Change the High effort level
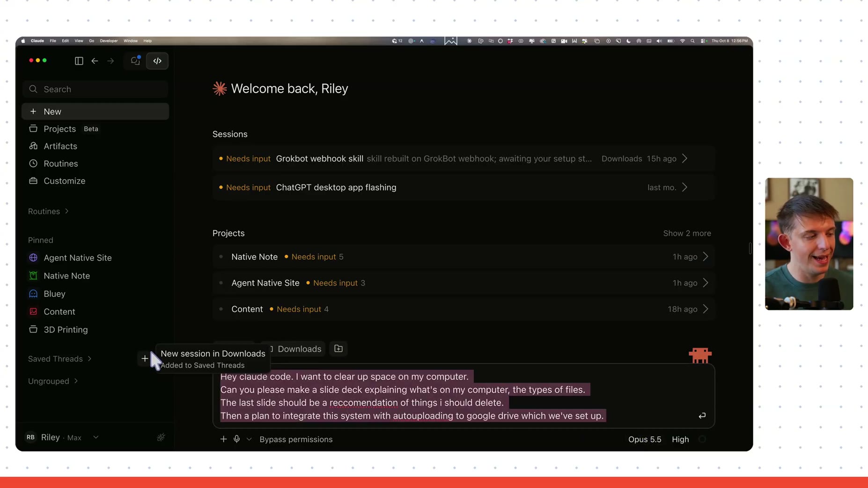The image size is (868, 488). tap(680, 439)
